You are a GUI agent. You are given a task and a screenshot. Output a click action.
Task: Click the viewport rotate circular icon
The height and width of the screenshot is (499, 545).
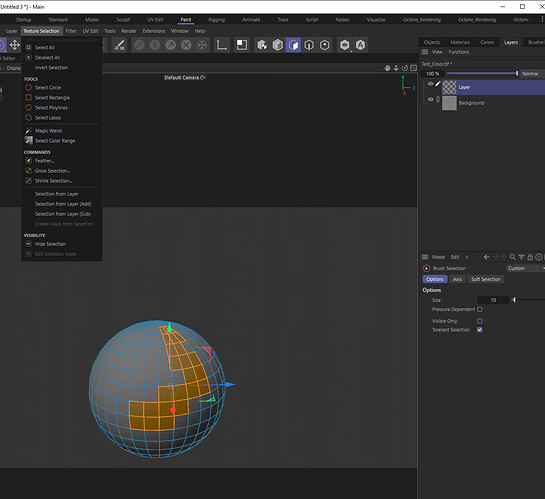(x=405, y=68)
